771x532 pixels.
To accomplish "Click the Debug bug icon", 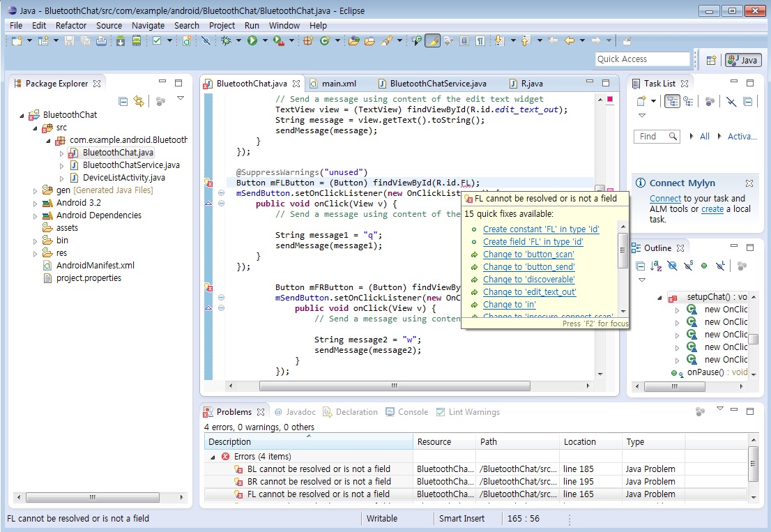I will (226, 41).
